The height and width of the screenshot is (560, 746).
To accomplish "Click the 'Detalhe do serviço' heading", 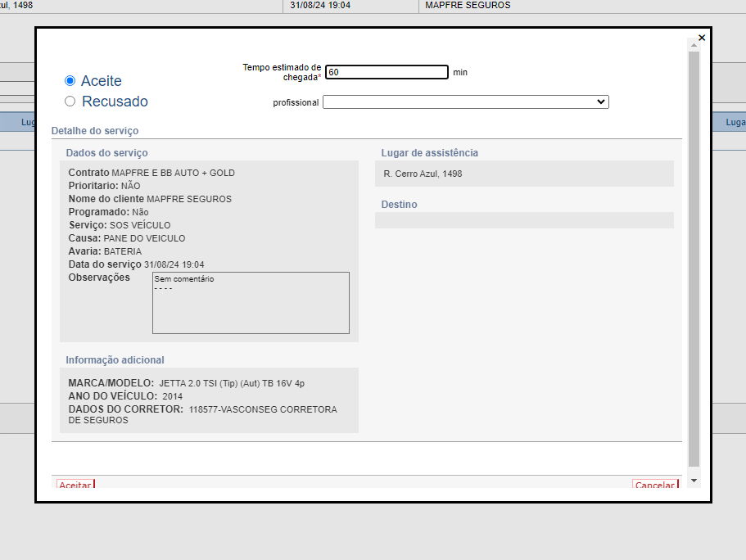I will 95,131.
